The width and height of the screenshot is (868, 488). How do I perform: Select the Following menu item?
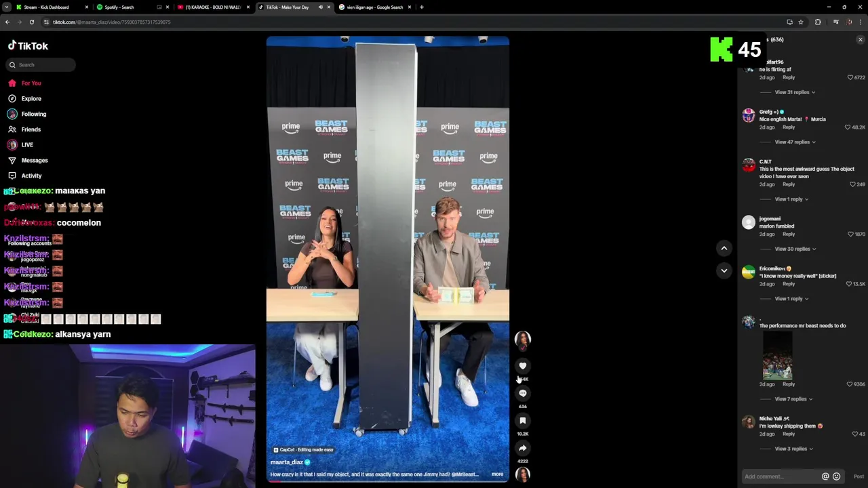tap(34, 114)
